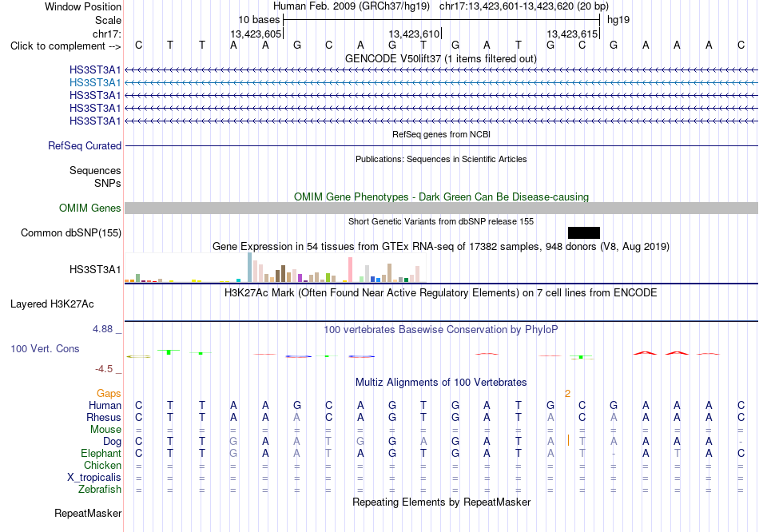Open the H3K27Ac Mark ENCODE track title
The width and height of the screenshot is (759, 532).
[x=440, y=293]
